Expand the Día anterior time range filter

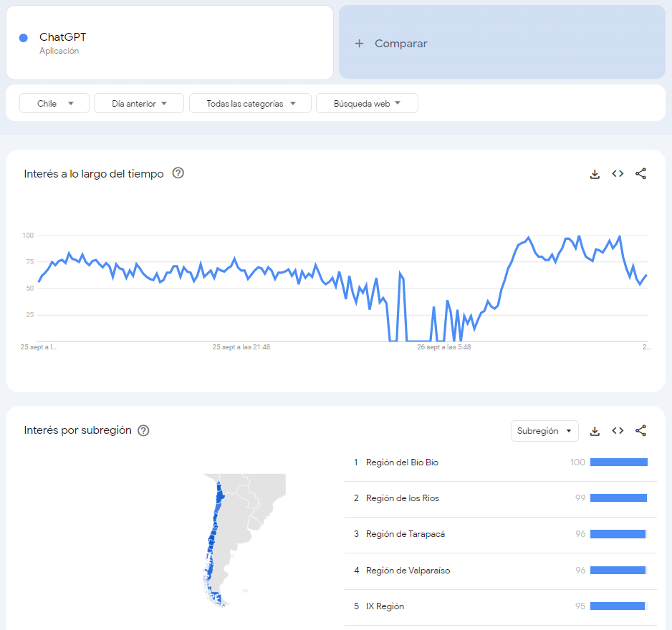pos(139,104)
